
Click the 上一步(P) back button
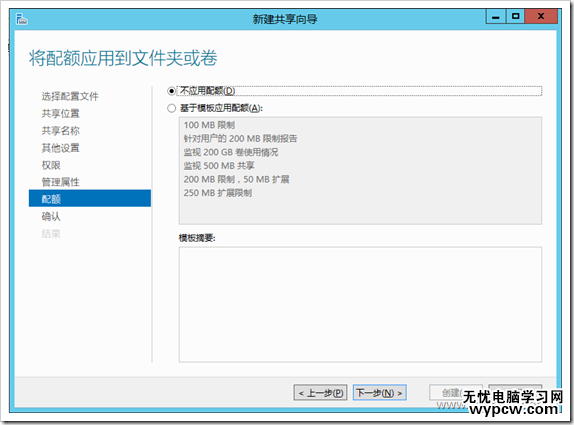[320, 393]
